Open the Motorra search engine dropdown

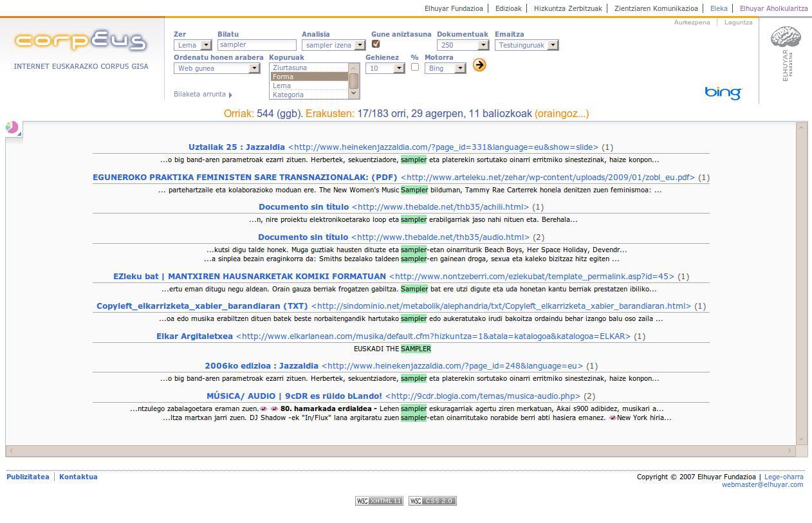(x=445, y=68)
